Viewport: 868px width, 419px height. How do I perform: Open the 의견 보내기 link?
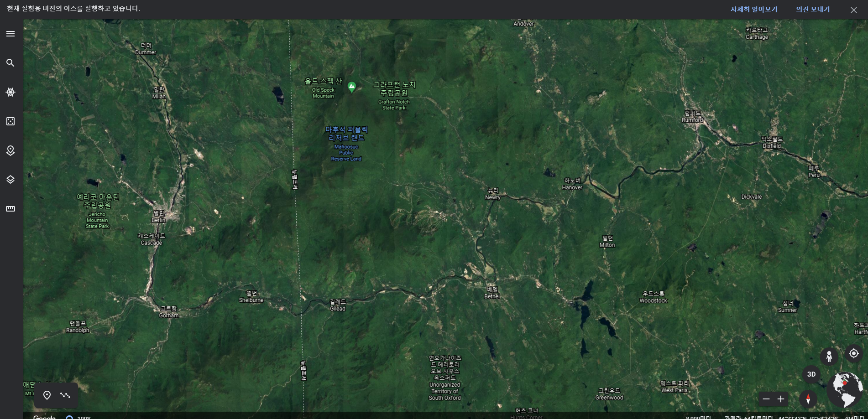point(813,10)
